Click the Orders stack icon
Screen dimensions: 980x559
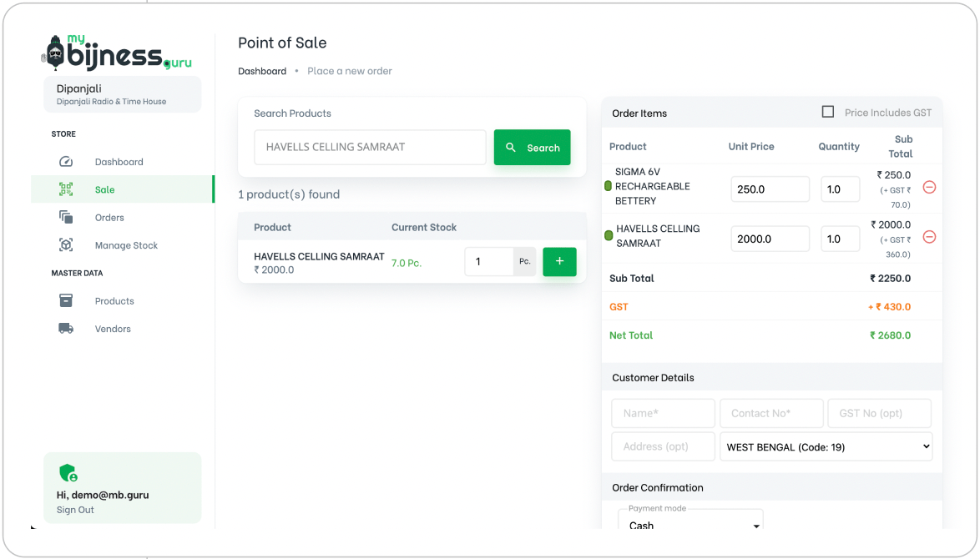click(66, 217)
